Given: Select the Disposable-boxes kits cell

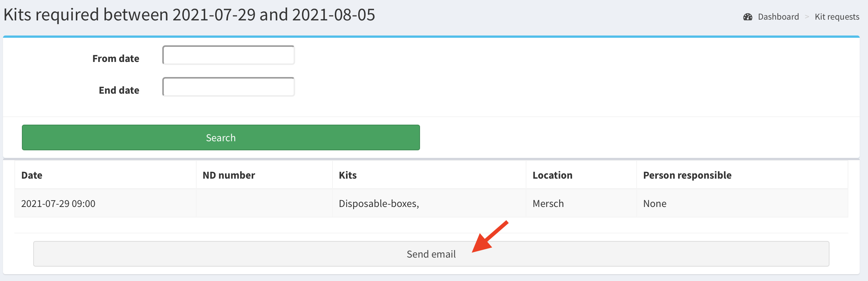Looking at the screenshot, I should click(379, 204).
